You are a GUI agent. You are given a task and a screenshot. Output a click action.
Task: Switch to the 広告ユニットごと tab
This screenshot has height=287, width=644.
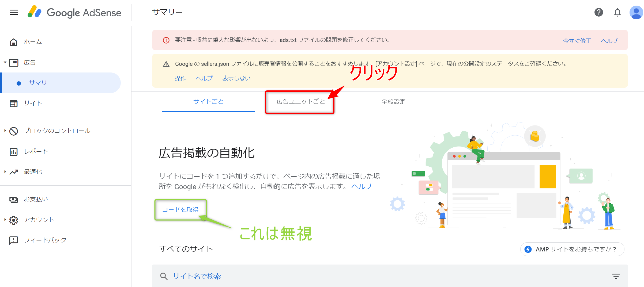pos(300,102)
